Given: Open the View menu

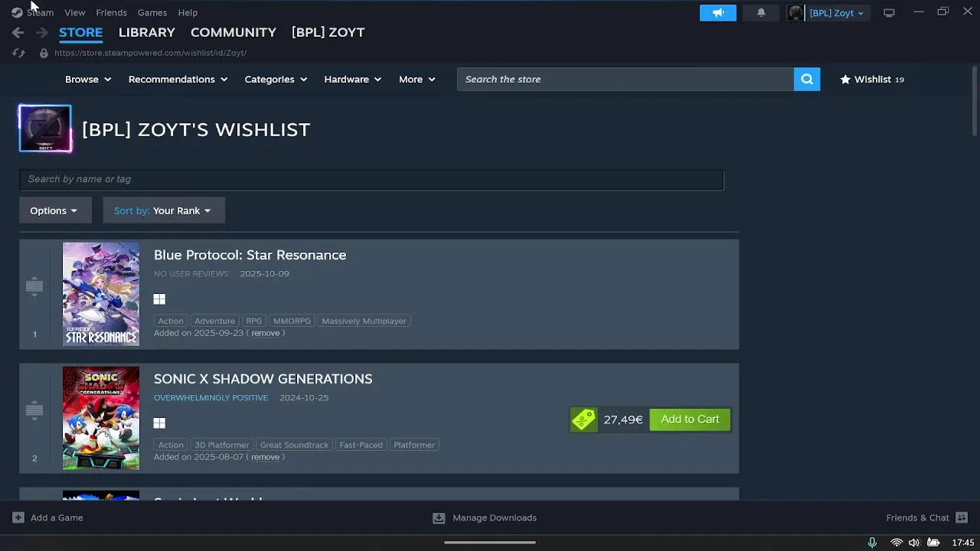Looking at the screenshot, I should [75, 12].
